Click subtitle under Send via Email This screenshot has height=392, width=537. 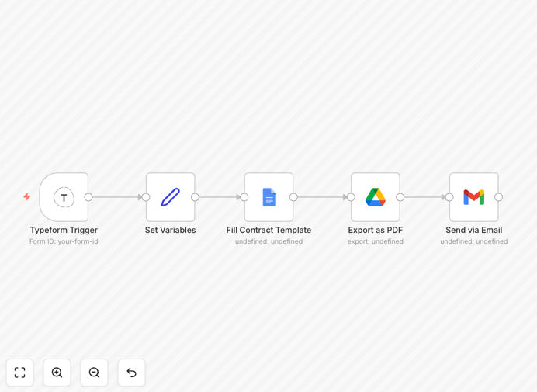pos(474,241)
